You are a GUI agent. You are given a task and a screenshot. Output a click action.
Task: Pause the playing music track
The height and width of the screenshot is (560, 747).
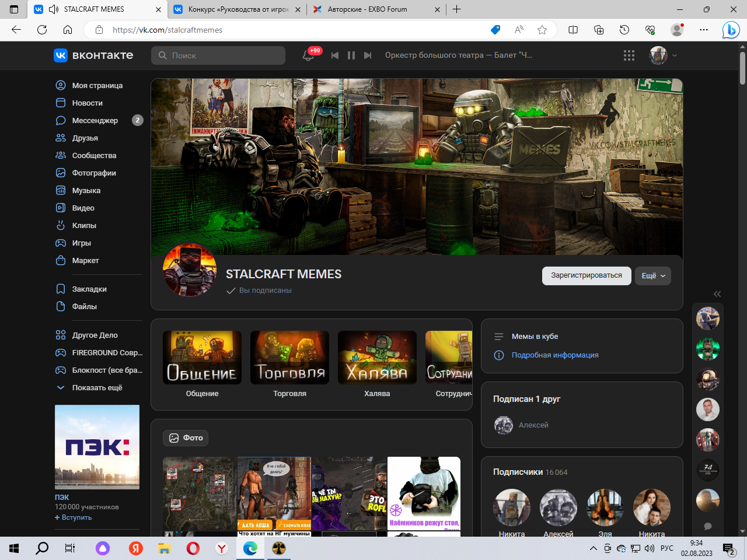(351, 55)
